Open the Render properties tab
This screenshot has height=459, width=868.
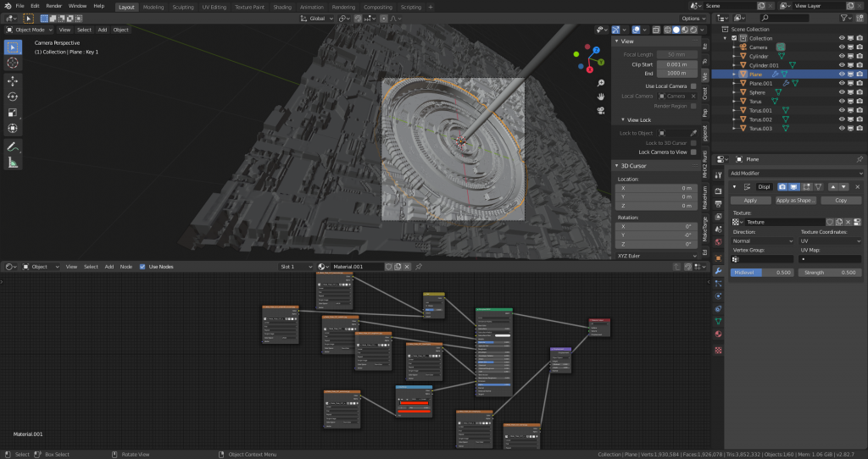(x=718, y=191)
